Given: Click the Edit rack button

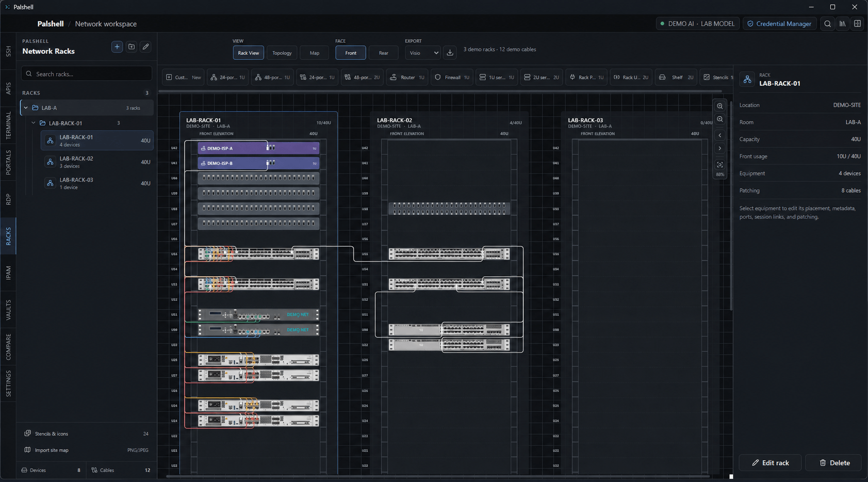Looking at the screenshot, I should pos(771,463).
